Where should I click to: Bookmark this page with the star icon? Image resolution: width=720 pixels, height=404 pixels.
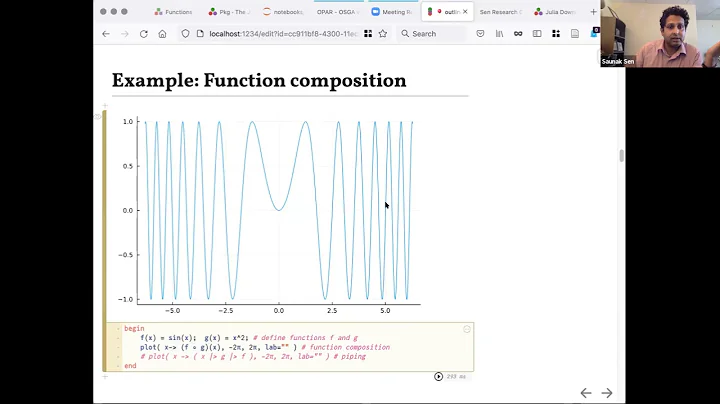(383, 34)
